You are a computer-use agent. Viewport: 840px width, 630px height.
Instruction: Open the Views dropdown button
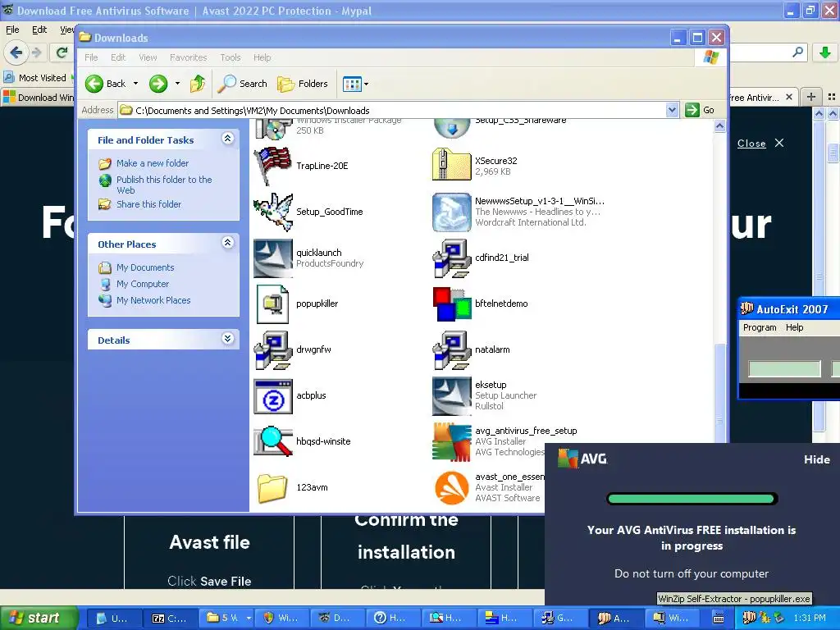point(356,84)
